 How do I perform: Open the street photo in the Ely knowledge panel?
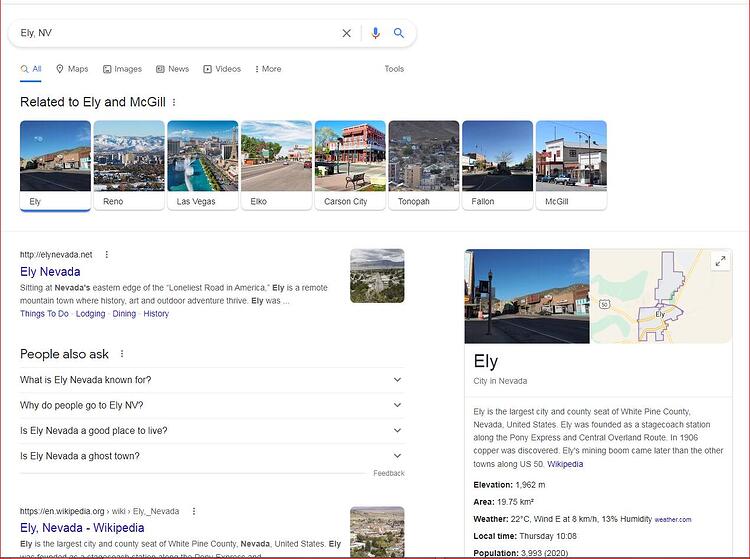(527, 296)
